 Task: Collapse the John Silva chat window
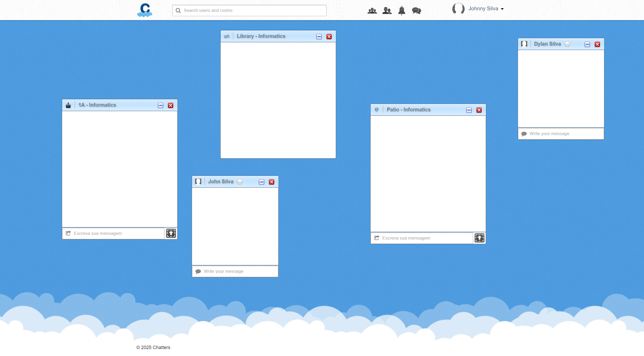[261, 182]
